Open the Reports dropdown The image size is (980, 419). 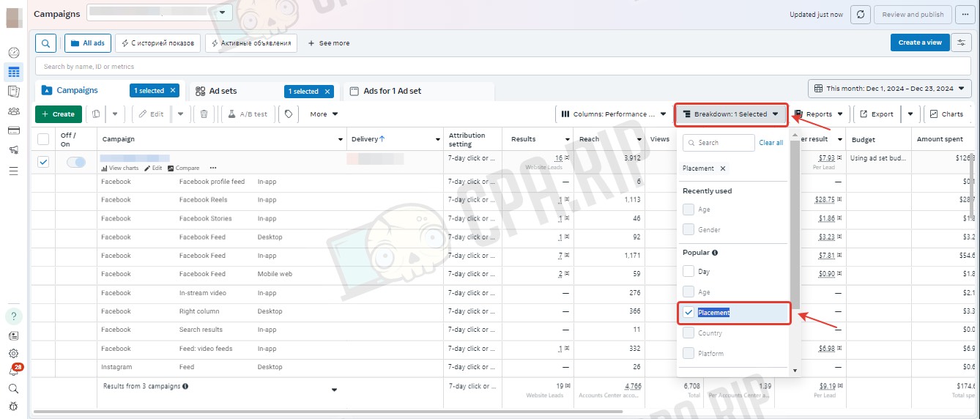point(821,114)
